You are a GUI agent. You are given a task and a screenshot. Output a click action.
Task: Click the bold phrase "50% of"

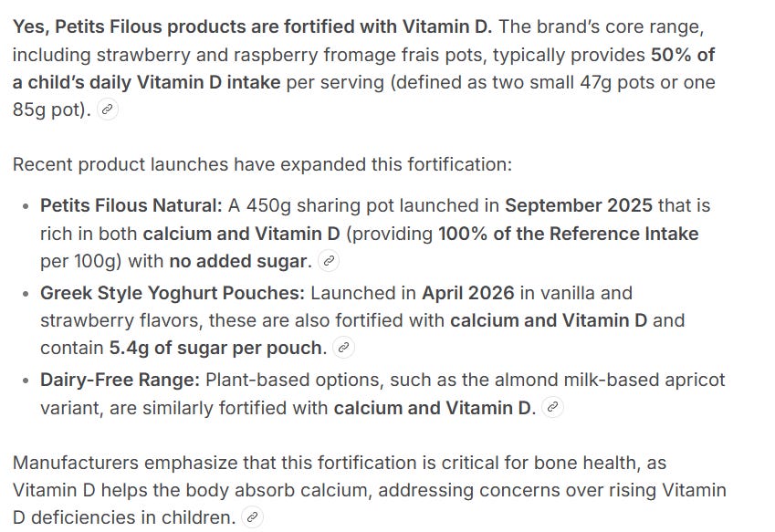[x=683, y=55]
